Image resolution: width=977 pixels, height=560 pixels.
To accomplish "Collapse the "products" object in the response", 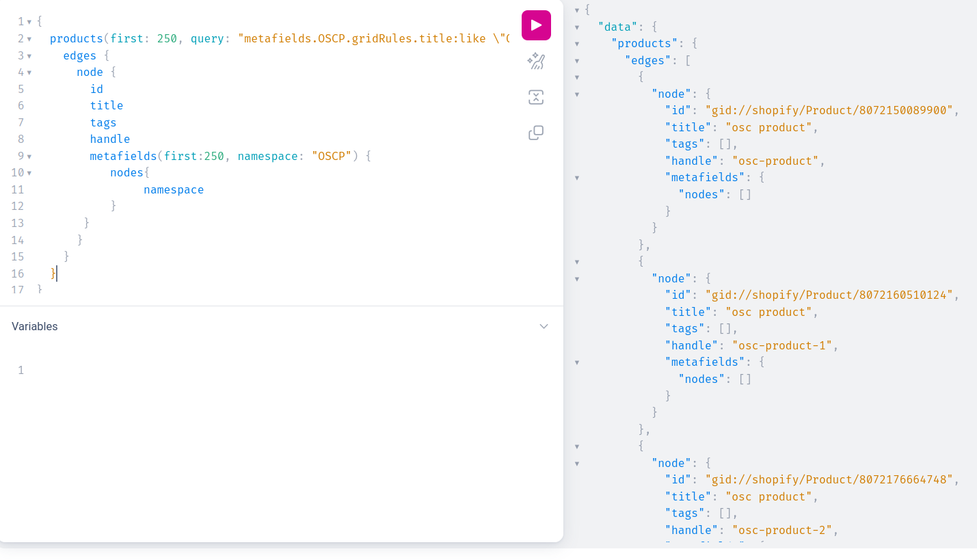I will point(577,44).
